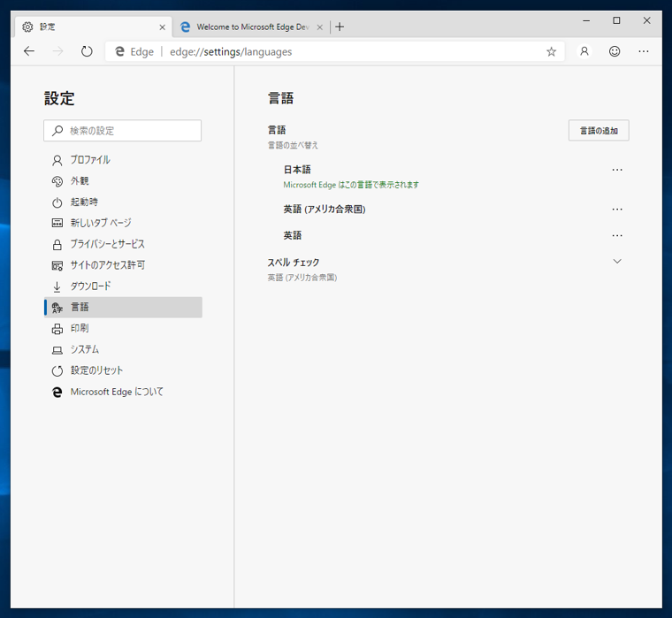Click the 言語の追加 button
The height and width of the screenshot is (618, 672).
(599, 130)
